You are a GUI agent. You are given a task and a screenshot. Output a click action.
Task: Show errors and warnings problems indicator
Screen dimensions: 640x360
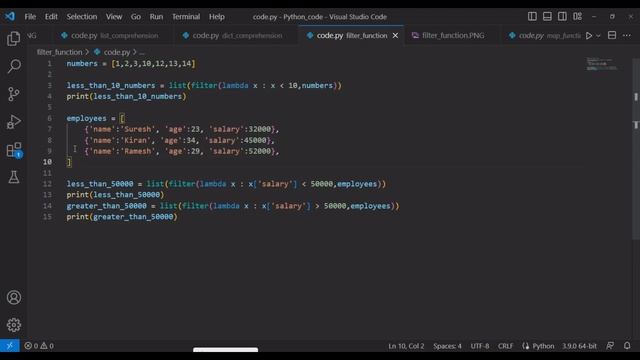tap(39, 346)
